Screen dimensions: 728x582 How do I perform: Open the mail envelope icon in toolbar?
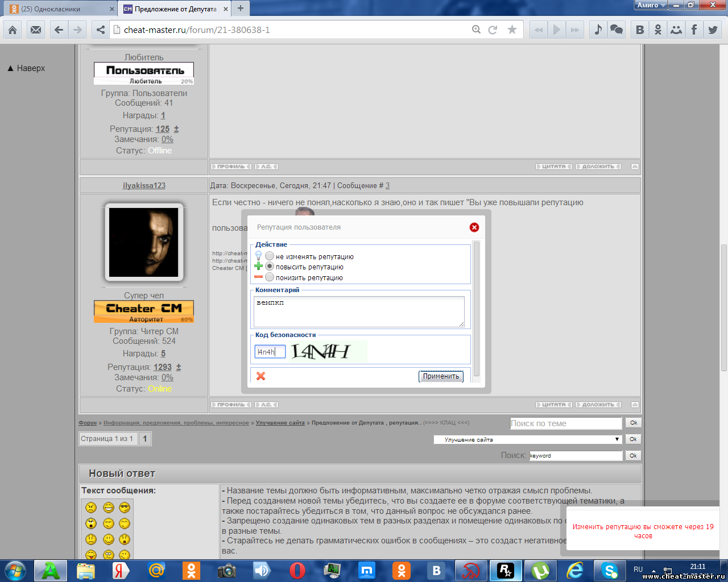pyautogui.click(x=36, y=30)
